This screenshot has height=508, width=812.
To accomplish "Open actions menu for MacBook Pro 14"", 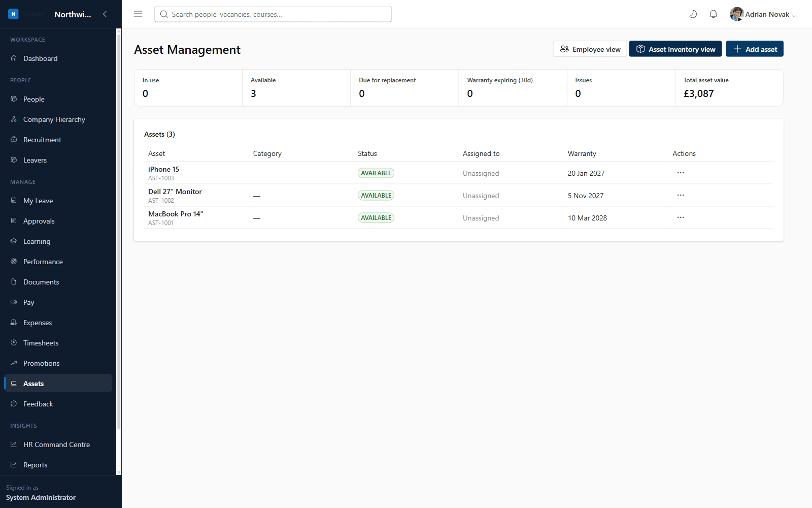I will click(x=681, y=217).
